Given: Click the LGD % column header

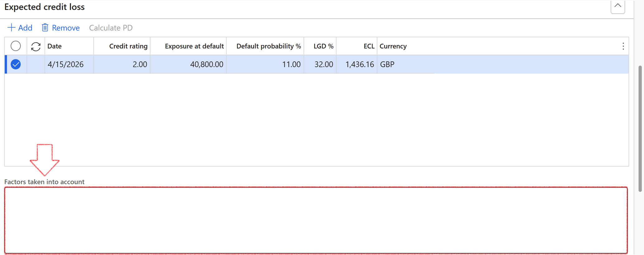Looking at the screenshot, I should (x=323, y=46).
